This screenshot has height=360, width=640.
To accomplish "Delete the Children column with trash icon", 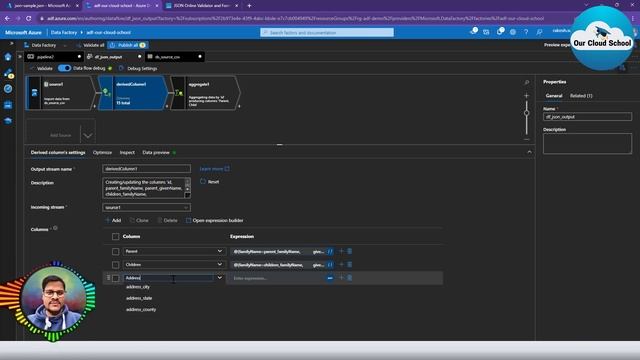I will [x=349, y=265].
